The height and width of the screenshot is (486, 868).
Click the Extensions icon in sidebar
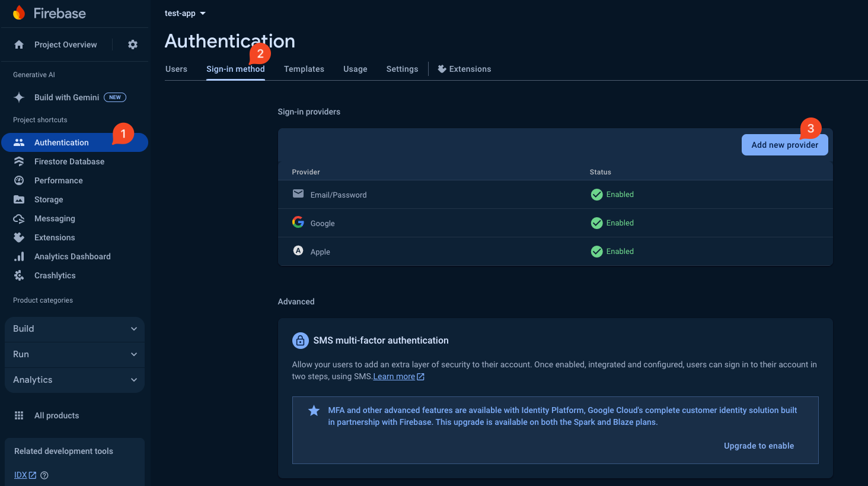point(19,237)
